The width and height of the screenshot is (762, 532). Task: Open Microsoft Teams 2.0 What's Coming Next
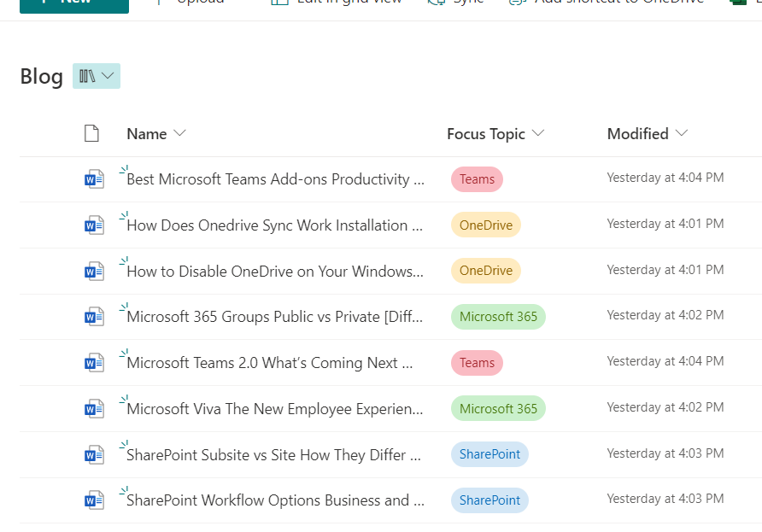pyautogui.click(x=270, y=363)
